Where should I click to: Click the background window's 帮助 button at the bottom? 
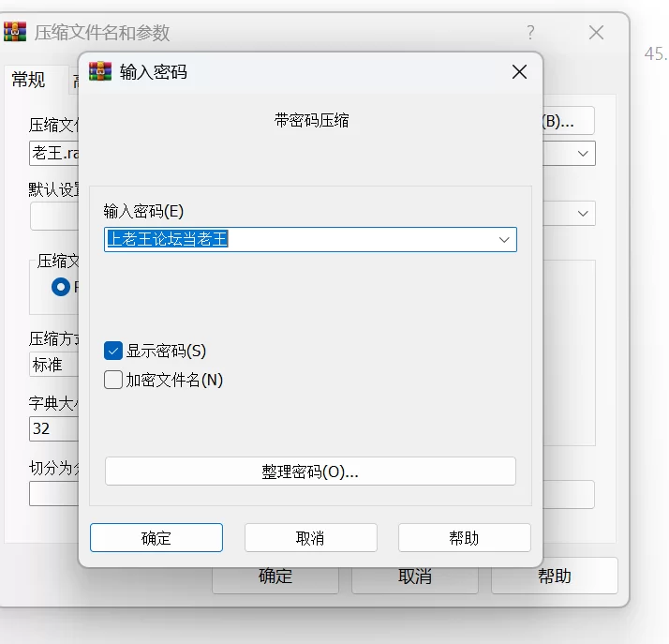(x=554, y=576)
